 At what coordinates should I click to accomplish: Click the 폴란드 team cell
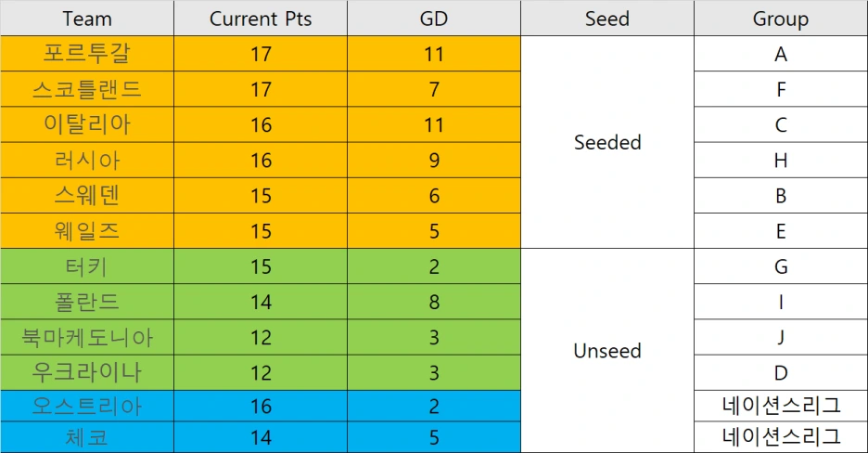point(87,302)
